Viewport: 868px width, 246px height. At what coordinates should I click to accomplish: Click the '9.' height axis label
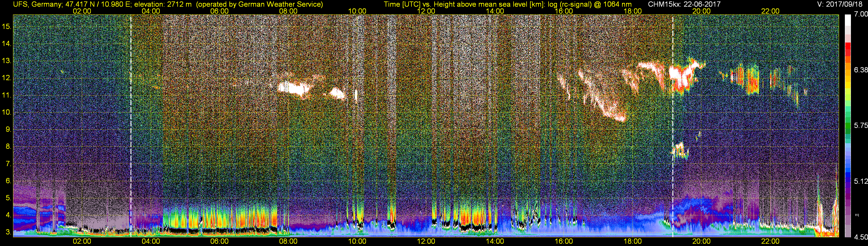(x=8, y=129)
